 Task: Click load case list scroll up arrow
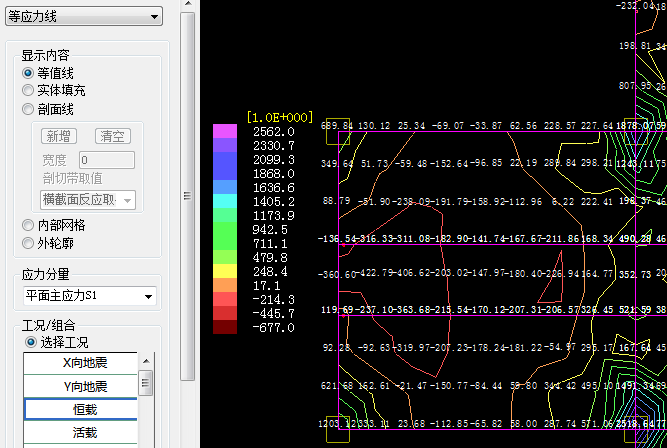146,361
